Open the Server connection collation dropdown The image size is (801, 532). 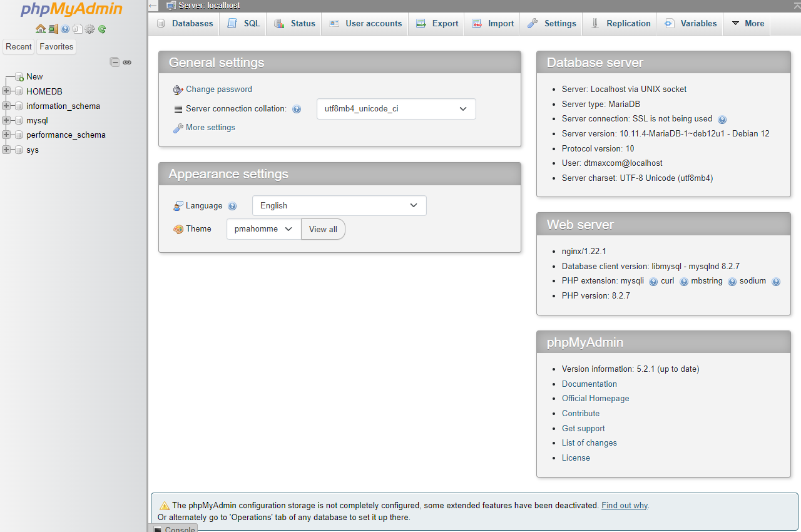coord(396,109)
